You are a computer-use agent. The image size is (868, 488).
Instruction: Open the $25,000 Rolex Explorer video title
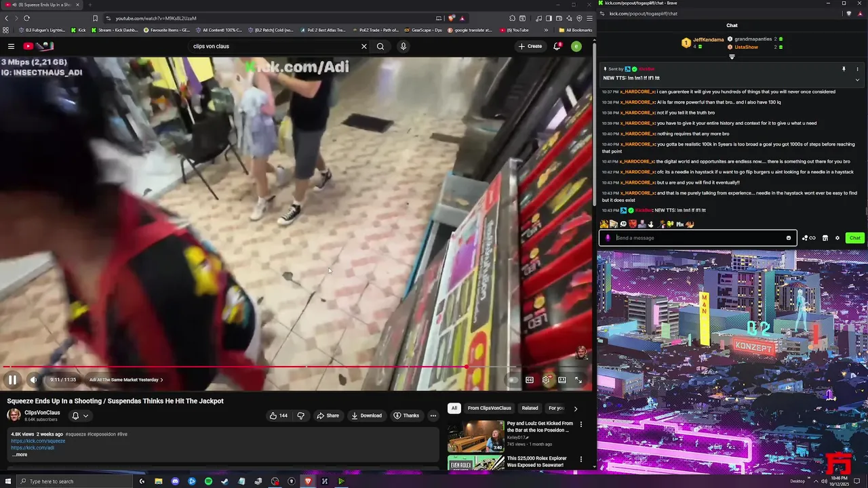coord(538,461)
